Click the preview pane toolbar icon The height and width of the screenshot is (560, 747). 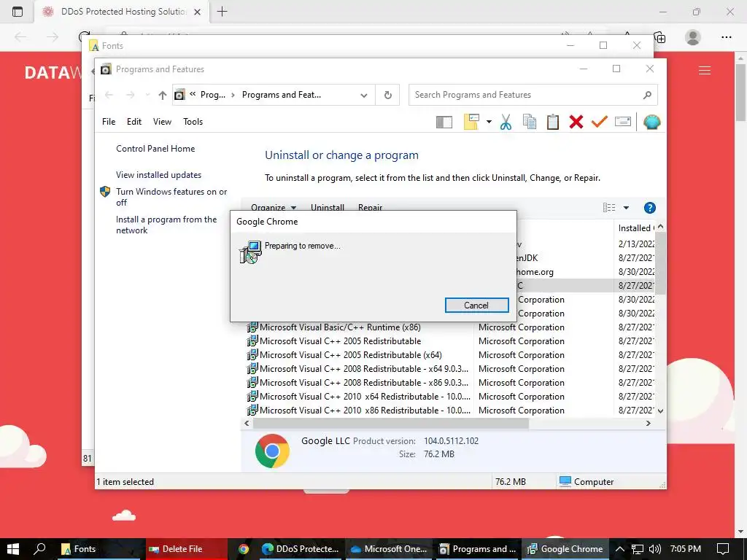click(x=444, y=122)
